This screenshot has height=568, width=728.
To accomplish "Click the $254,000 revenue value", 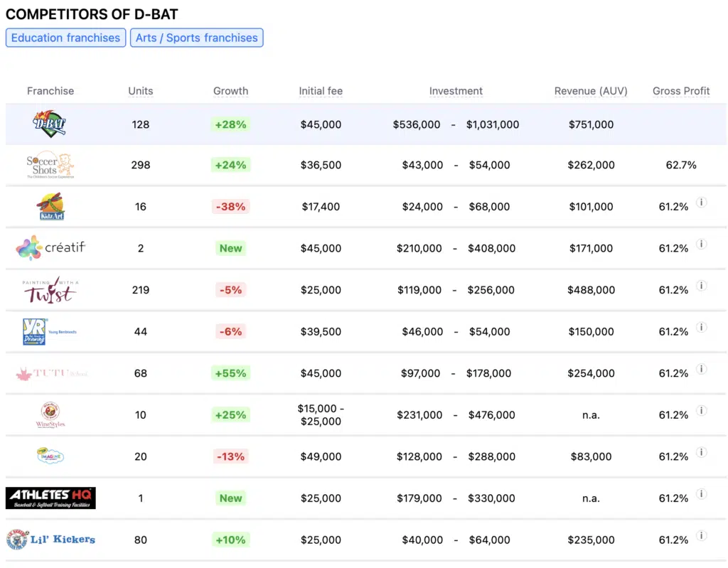I will 591,373.
